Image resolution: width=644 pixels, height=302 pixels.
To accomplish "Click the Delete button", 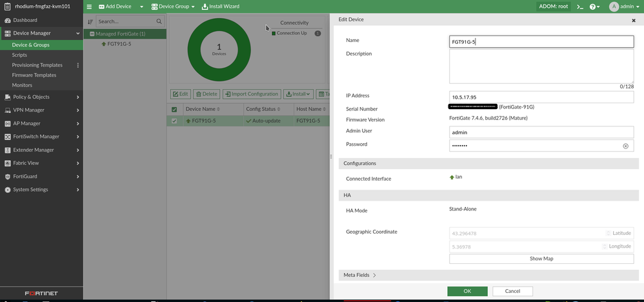I will click(x=206, y=94).
